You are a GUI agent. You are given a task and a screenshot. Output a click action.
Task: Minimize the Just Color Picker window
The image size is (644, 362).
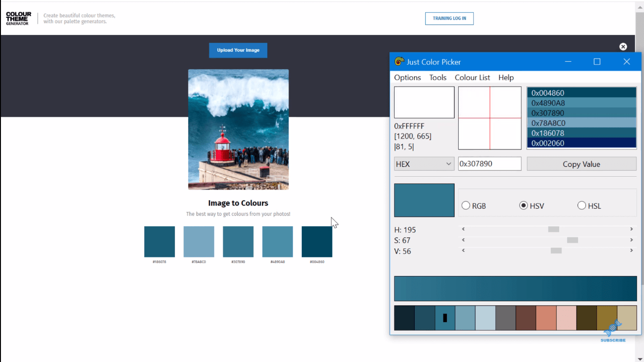pyautogui.click(x=569, y=62)
